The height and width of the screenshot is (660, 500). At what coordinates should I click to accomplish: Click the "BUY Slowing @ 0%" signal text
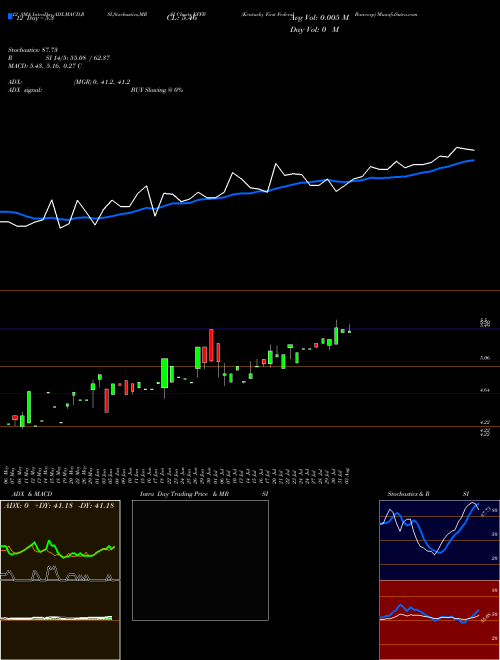[x=157, y=90]
